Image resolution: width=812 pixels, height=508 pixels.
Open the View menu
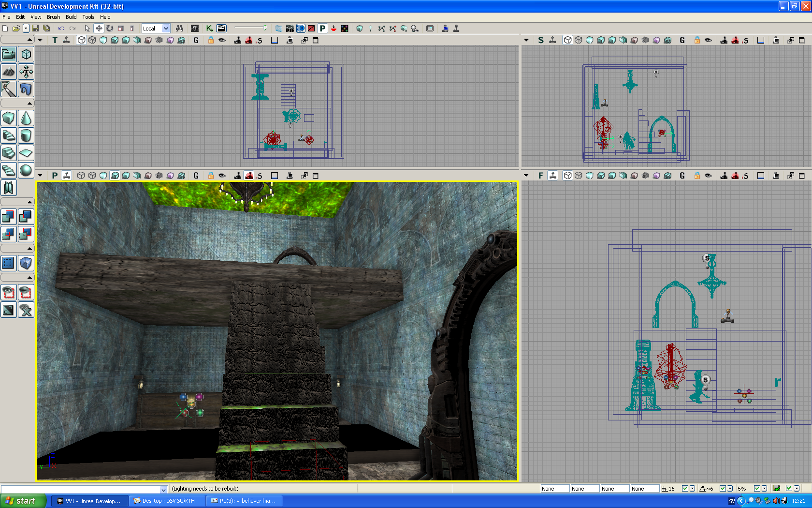pyautogui.click(x=36, y=17)
